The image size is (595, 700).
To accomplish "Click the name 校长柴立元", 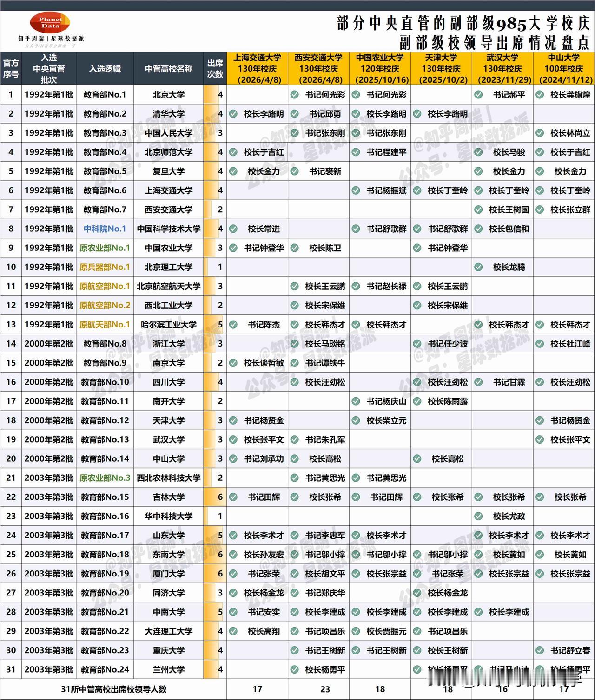I will 386,420.
